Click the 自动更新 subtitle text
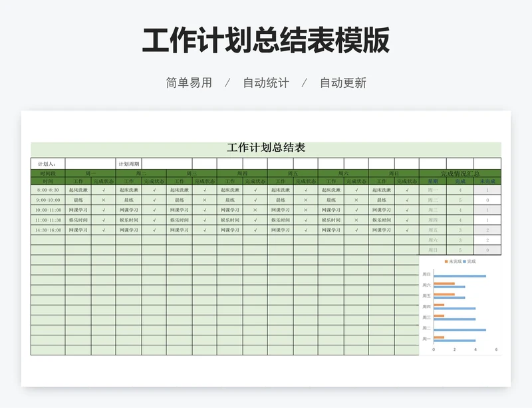 point(343,83)
